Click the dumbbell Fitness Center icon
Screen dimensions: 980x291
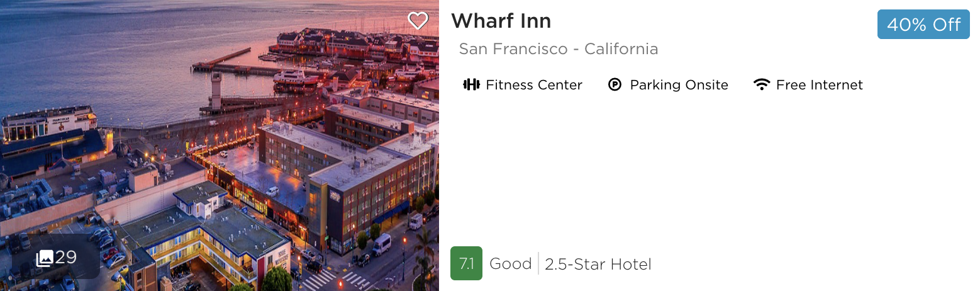tap(471, 85)
